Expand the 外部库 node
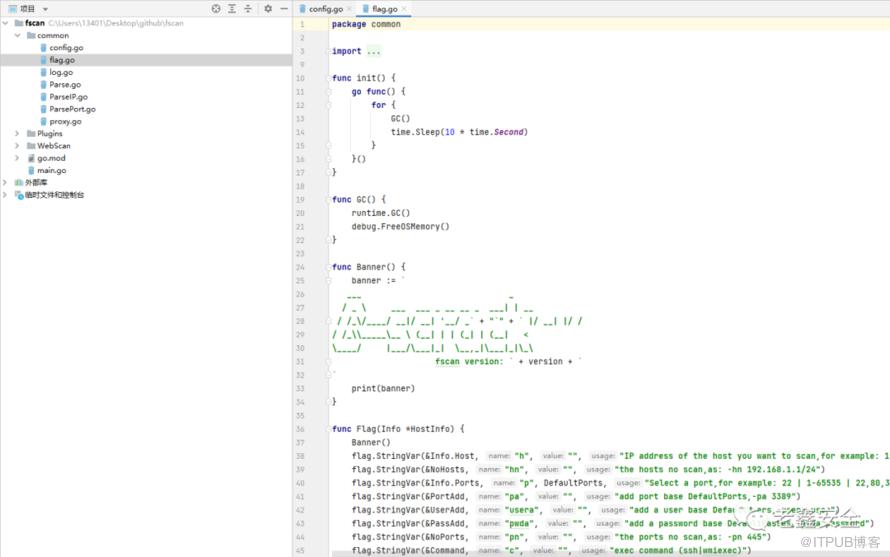 (6, 182)
